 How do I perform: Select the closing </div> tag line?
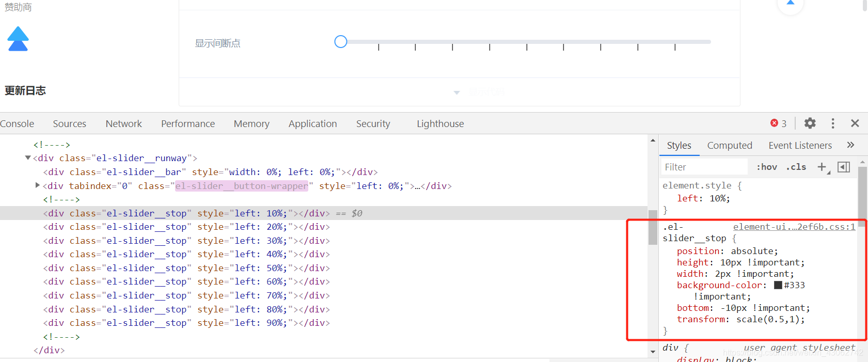[x=49, y=350]
